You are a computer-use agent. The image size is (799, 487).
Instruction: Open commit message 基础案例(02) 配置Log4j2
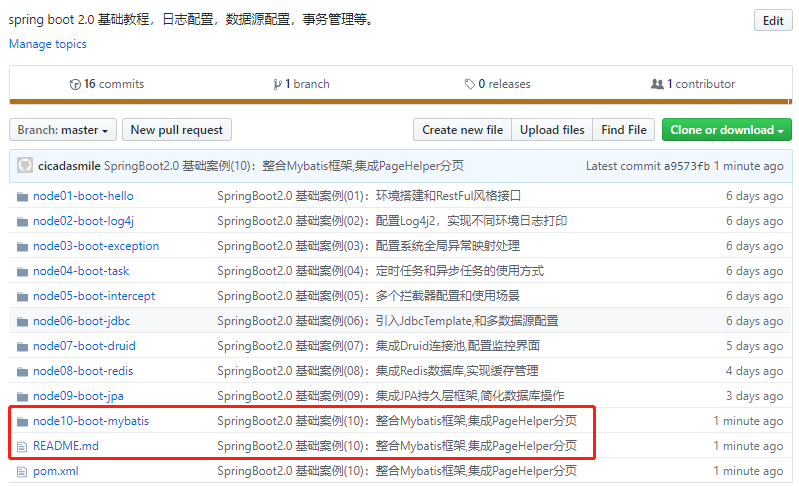(x=392, y=221)
